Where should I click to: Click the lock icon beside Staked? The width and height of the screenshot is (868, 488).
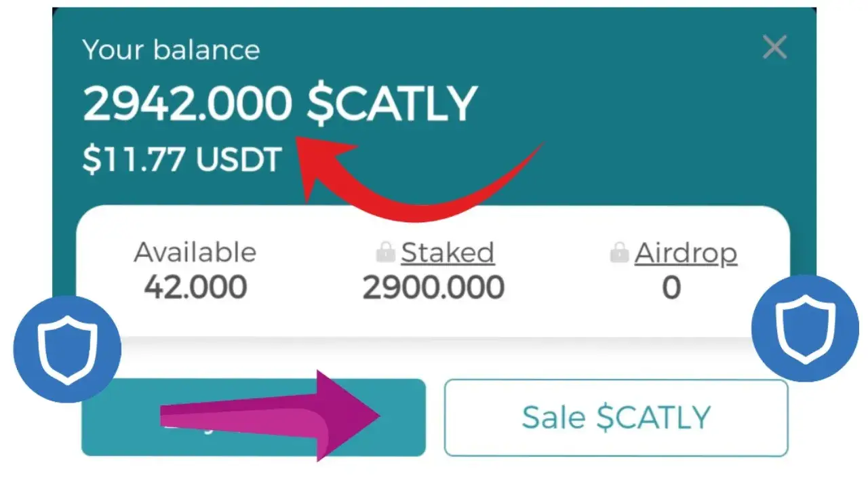[386, 254]
